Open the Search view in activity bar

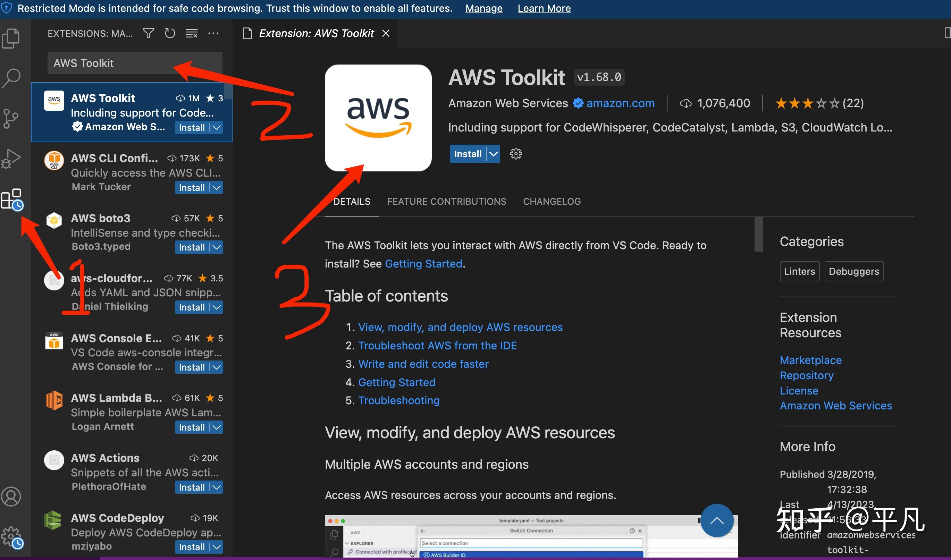(11, 78)
